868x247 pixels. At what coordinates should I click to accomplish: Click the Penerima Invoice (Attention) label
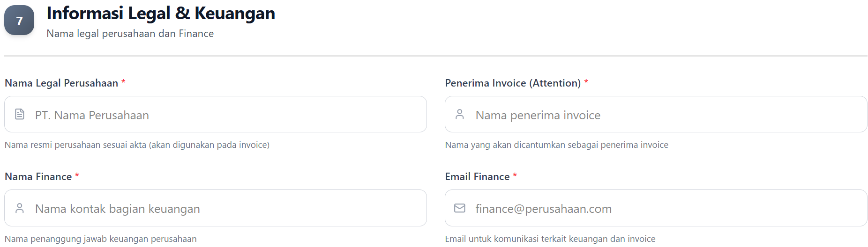click(x=513, y=83)
